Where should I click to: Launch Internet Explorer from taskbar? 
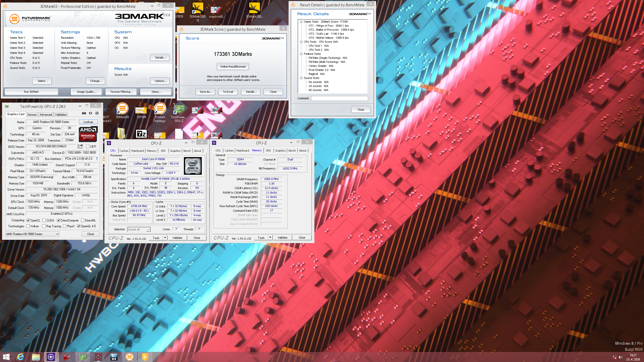[x=20, y=357]
